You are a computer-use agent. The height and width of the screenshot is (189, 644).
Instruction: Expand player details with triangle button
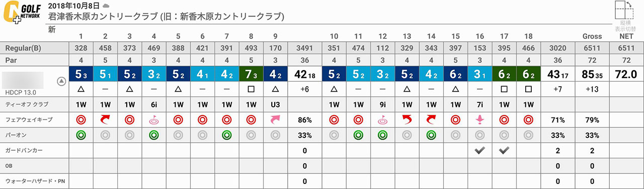(61, 81)
